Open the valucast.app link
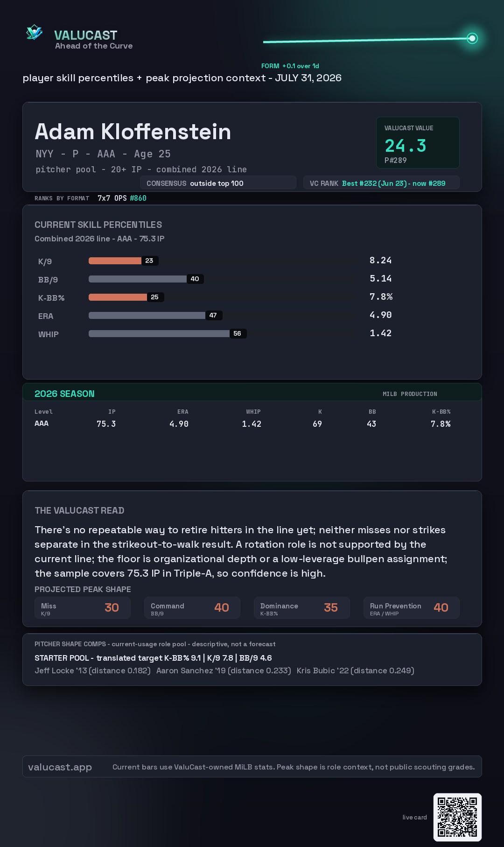Image resolution: width=504 pixels, height=847 pixels. 60,767
